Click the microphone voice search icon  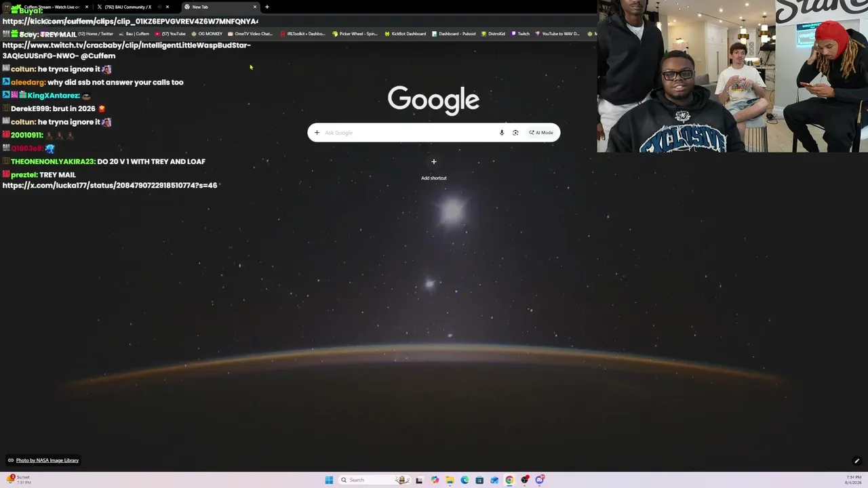[502, 133]
